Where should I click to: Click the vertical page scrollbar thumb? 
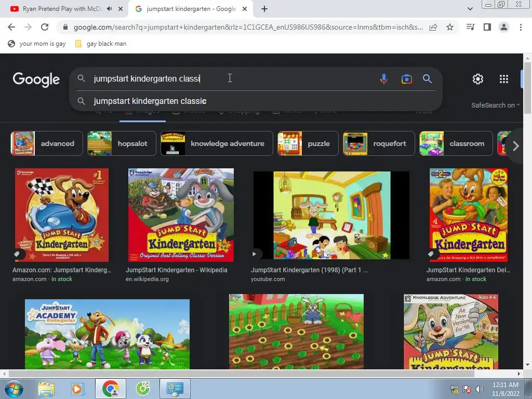pos(527,88)
